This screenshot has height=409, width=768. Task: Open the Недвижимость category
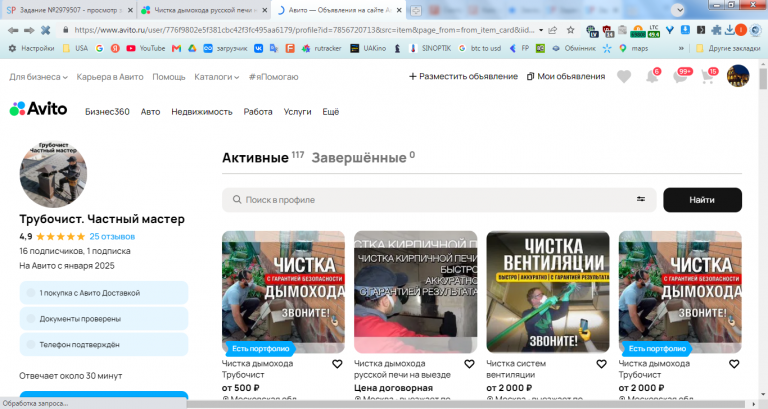tap(202, 112)
